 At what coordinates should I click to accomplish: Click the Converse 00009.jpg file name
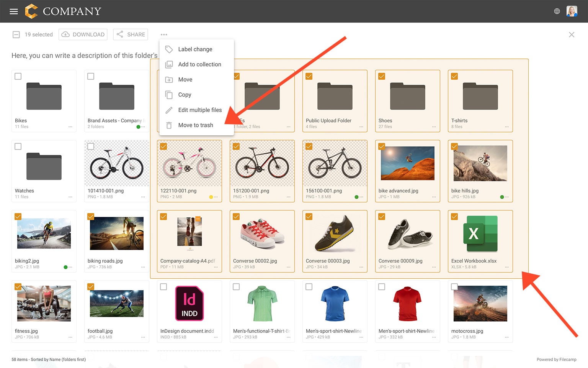click(400, 261)
